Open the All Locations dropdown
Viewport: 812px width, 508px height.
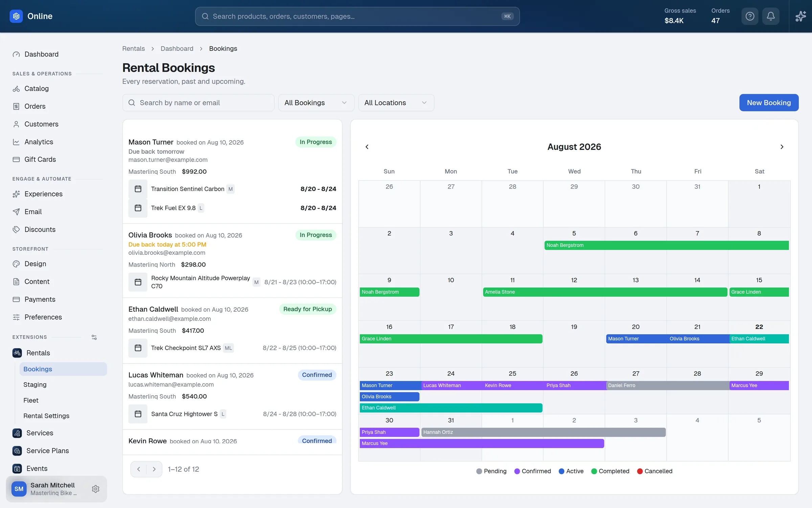396,103
